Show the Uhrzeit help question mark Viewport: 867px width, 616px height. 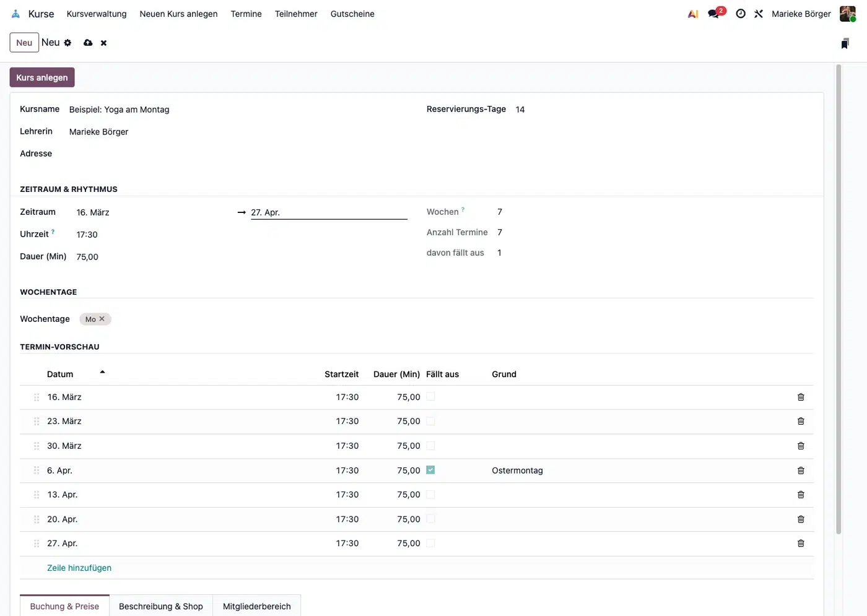click(x=53, y=232)
